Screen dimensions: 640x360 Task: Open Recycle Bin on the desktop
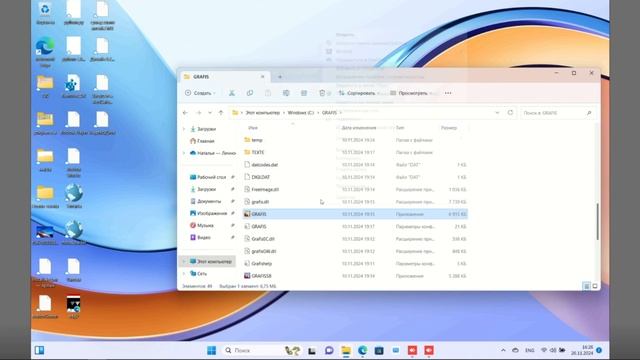tap(45, 13)
